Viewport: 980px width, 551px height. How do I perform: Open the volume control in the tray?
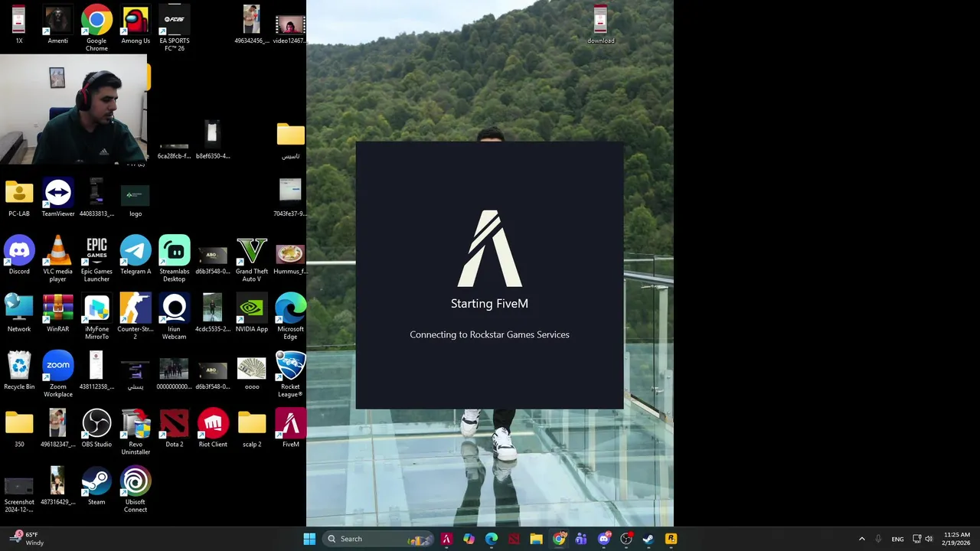point(929,539)
